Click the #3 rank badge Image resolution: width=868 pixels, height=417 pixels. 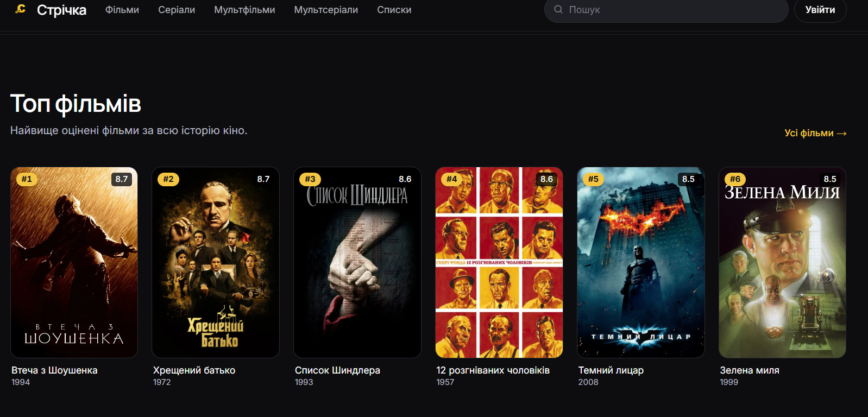[x=310, y=179]
